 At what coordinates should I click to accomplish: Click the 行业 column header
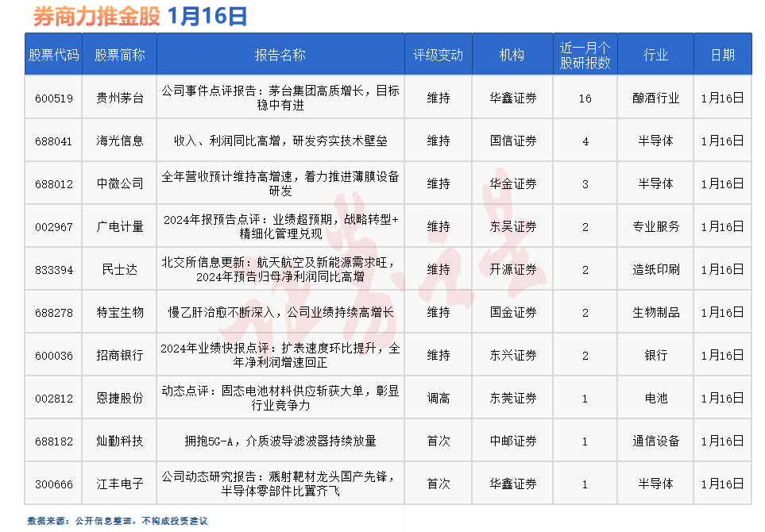point(655,54)
